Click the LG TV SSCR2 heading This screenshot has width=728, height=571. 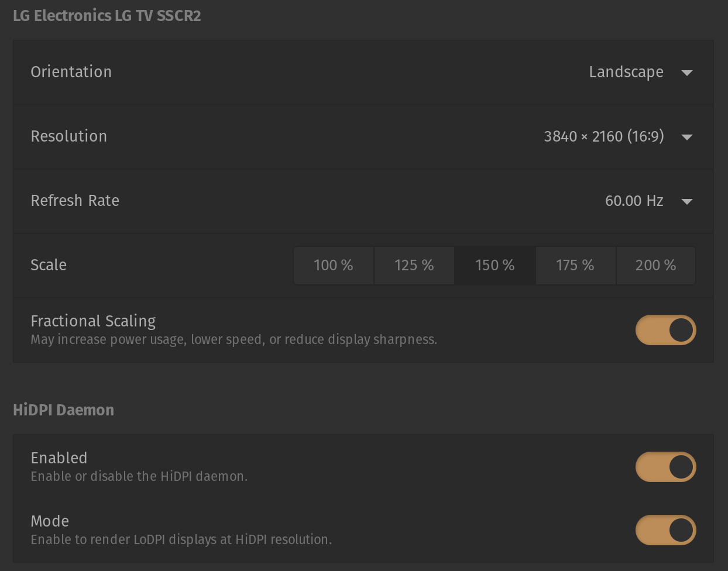(107, 15)
